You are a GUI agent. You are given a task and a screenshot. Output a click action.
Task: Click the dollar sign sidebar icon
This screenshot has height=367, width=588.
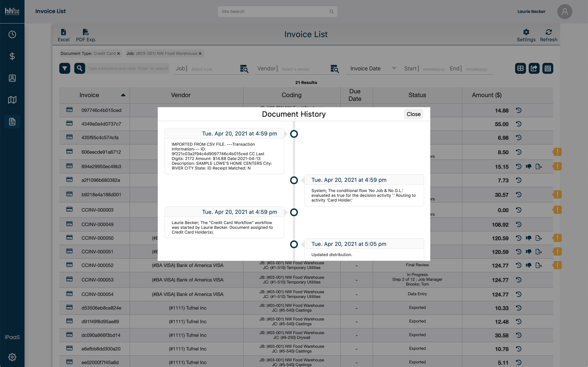[x=12, y=56]
